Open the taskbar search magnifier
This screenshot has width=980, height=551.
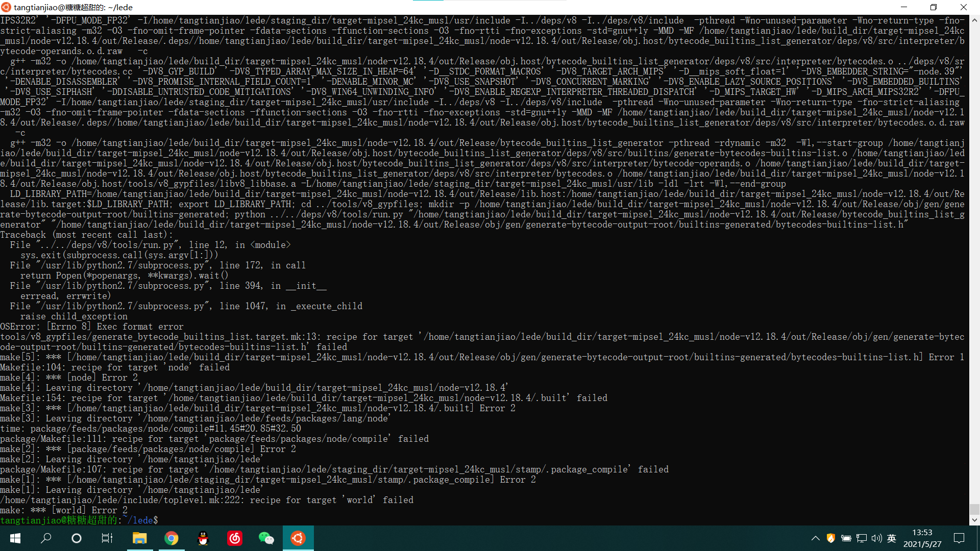tap(46, 538)
